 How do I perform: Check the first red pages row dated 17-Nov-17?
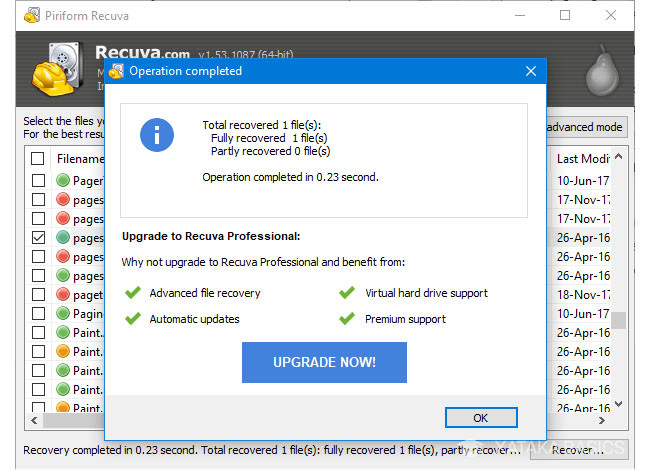39,199
